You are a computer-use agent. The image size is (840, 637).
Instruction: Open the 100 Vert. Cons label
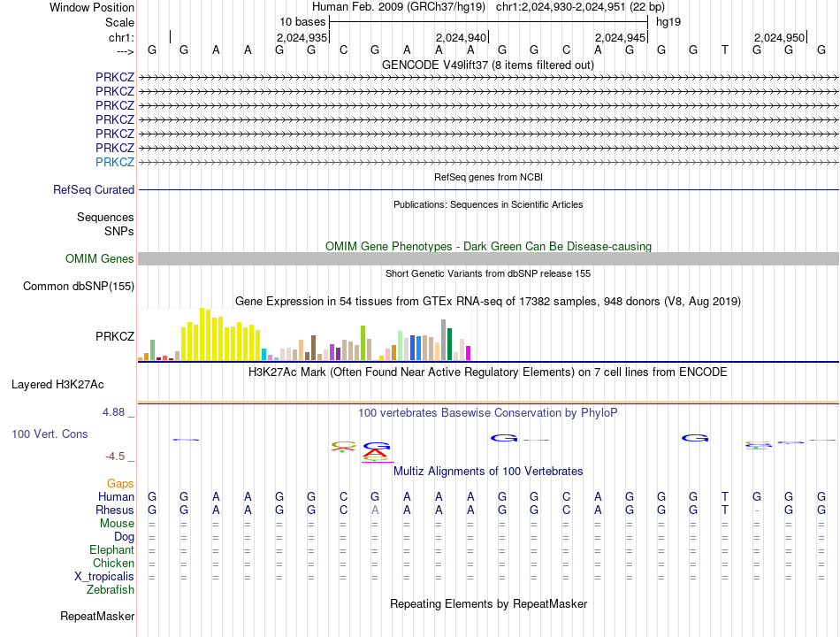[x=50, y=434]
